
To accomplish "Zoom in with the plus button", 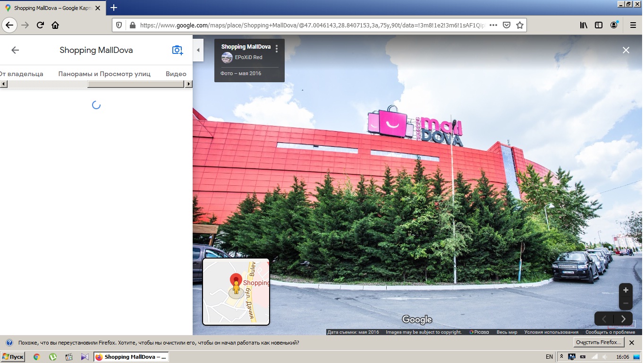I will pyautogui.click(x=626, y=290).
